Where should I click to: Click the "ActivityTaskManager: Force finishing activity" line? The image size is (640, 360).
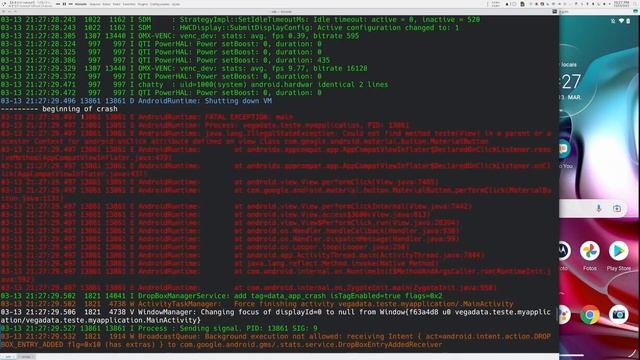(x=257, y=304)
